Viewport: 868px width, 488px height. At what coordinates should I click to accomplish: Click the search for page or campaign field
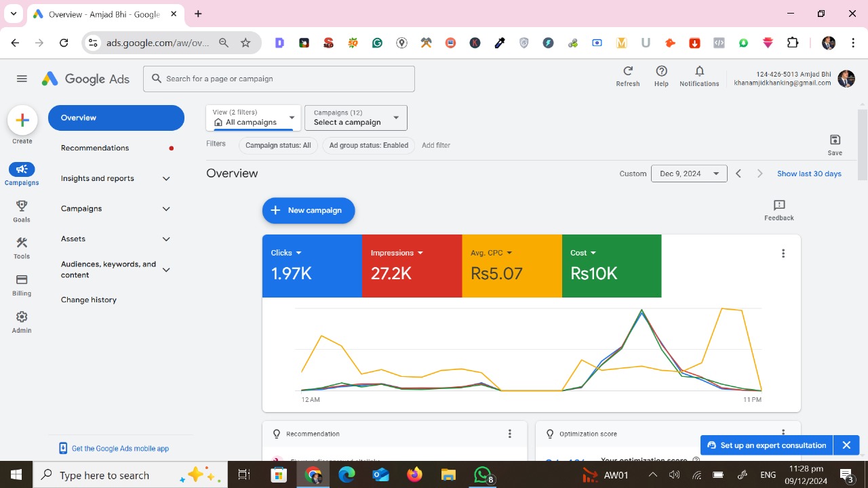279,79
